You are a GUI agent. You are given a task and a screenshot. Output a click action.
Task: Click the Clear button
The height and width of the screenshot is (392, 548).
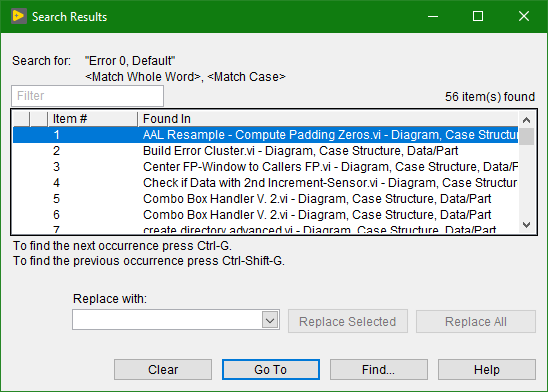coord(163,369)
